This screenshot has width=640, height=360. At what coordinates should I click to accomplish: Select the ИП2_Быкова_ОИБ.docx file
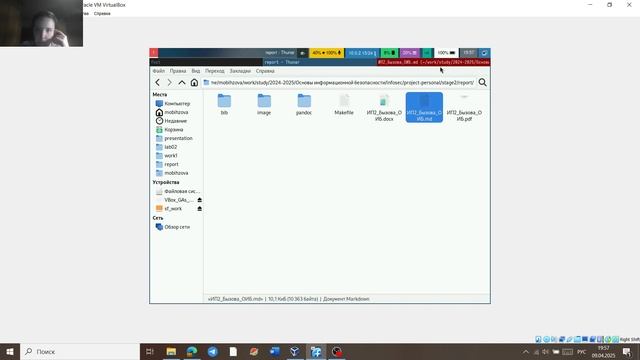(x=384, y=108)
